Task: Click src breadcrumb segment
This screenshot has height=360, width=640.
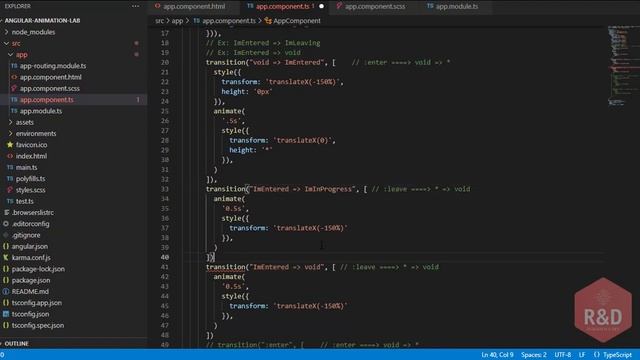Action: coord(159,21)
